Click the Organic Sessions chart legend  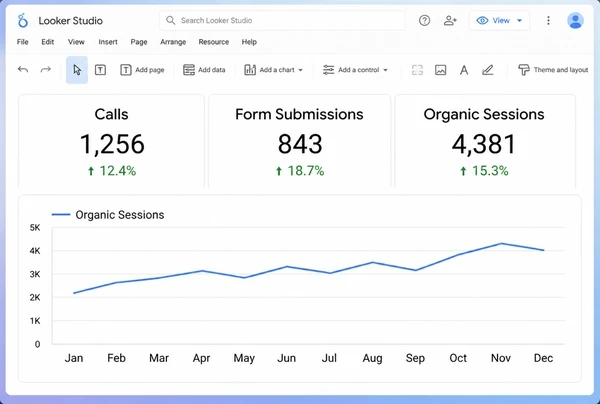pyautogui.click(x=108, y=215)
